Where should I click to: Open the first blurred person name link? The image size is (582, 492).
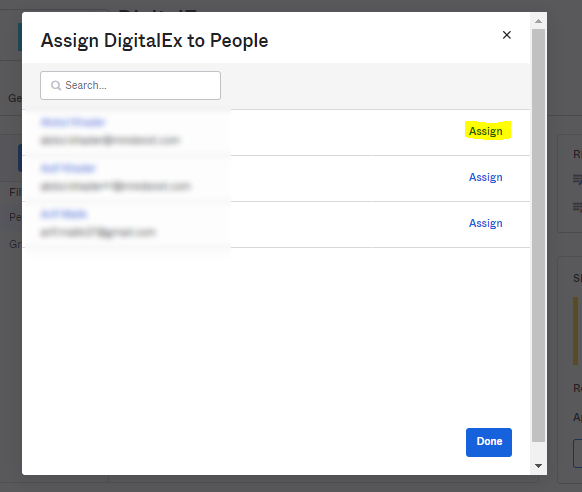click(x=73, y=122)
